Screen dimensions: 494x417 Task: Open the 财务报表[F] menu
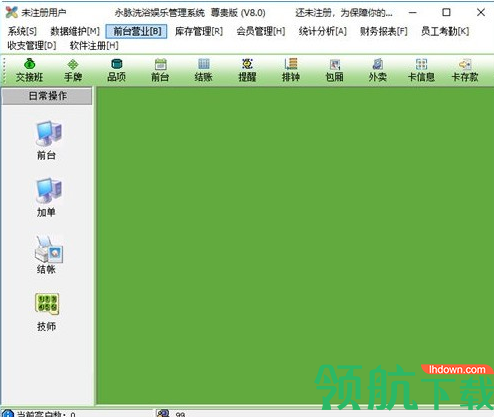[x=384, y=31]
